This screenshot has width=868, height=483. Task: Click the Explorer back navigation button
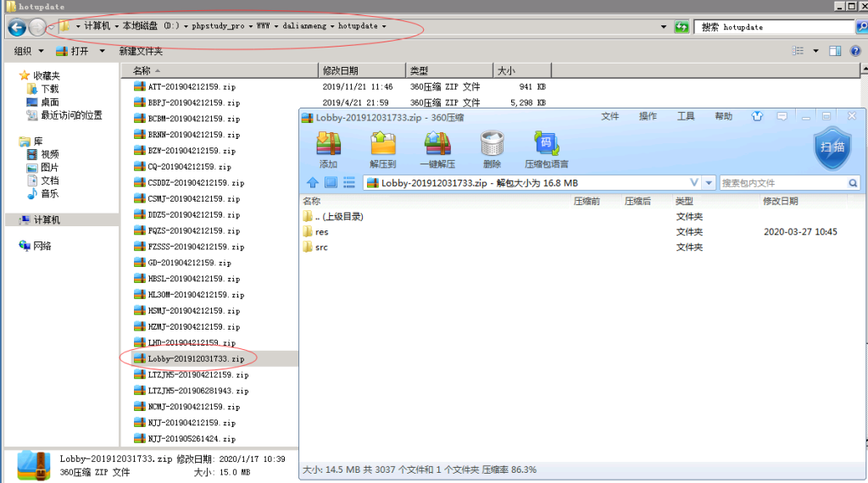point(17,27)
